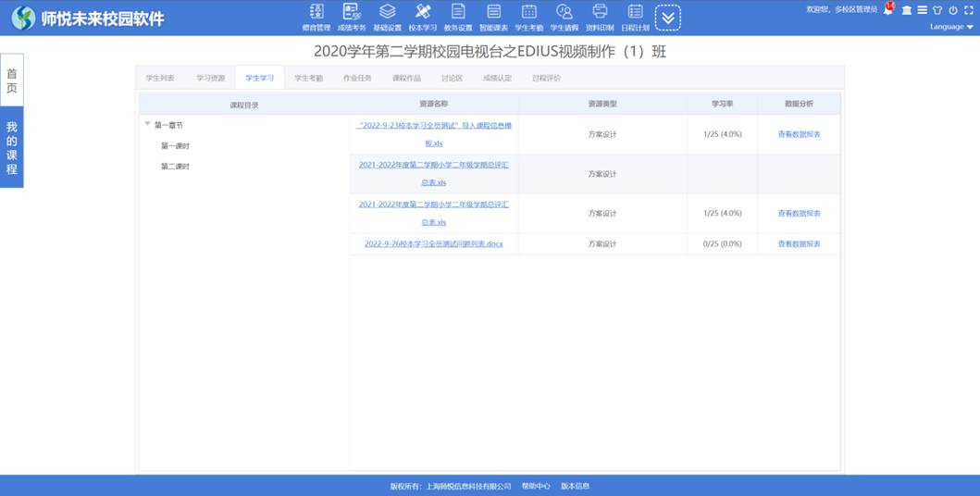View data report for the docx resource
Image resolution: width=980 pixels, height=496 pixels.
[799, 244]
